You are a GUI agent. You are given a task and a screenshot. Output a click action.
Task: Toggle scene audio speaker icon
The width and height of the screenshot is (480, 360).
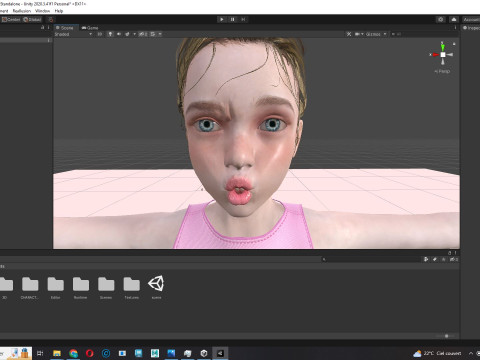coord(119,34)
